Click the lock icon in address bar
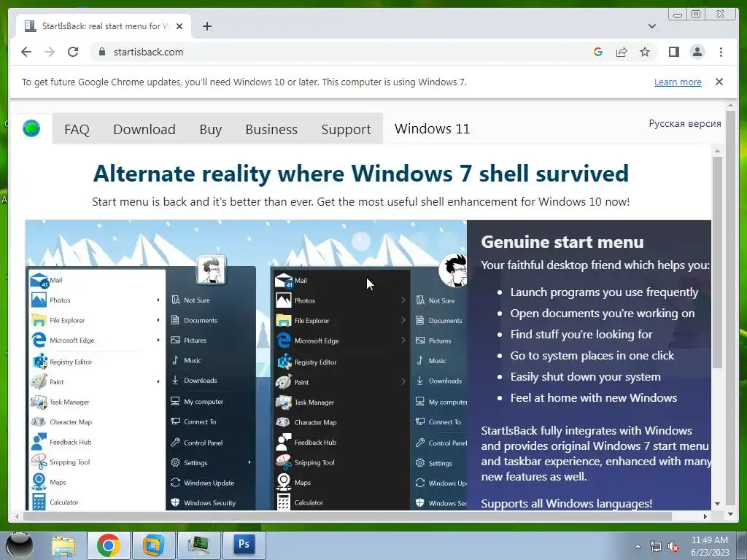 coord(101,52)
